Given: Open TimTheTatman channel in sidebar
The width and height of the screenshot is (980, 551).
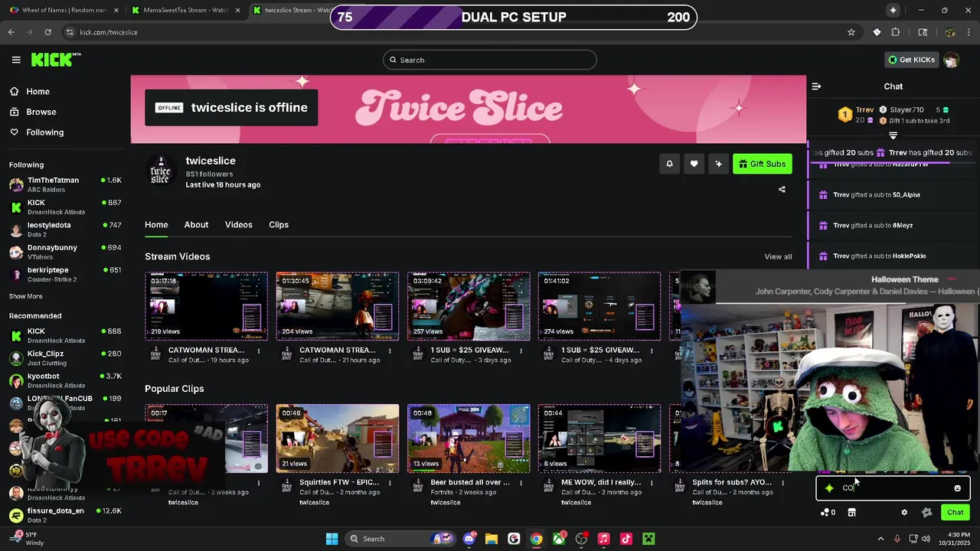Looking at the screenshot, I should 65,184.
